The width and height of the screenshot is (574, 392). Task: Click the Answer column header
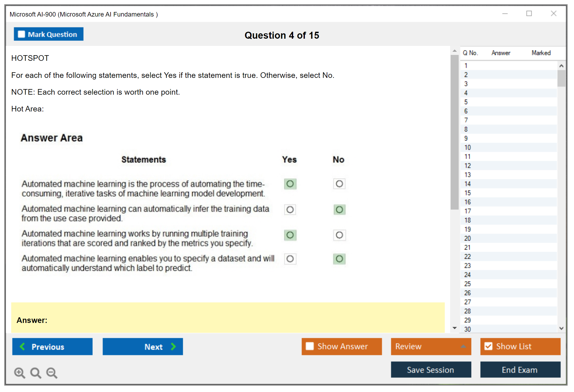501,53
